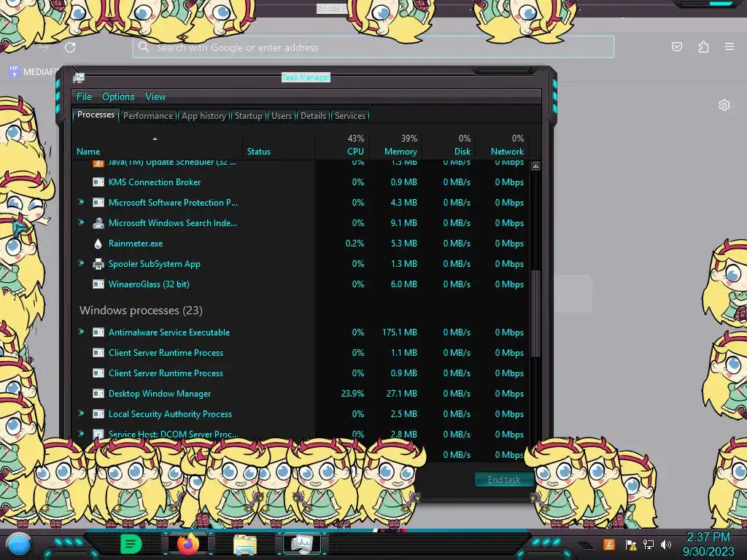747x560 pixels.
Task: Click the Java Update Scheduler icon
Action: [98, 163]
